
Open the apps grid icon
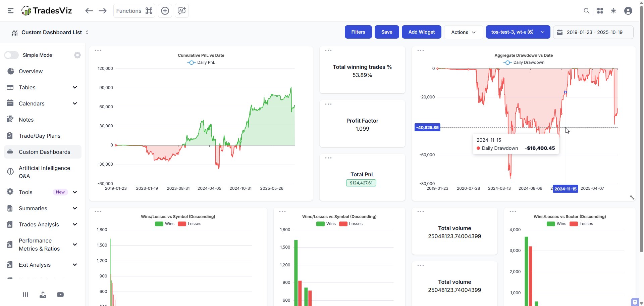pos(600,11)
